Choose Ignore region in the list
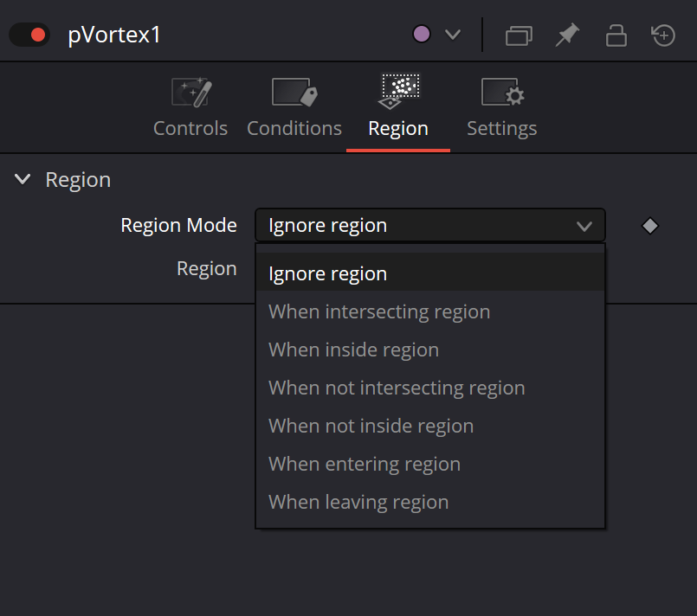The height and width of the screenshot is (616, 697). pos(429,273)
